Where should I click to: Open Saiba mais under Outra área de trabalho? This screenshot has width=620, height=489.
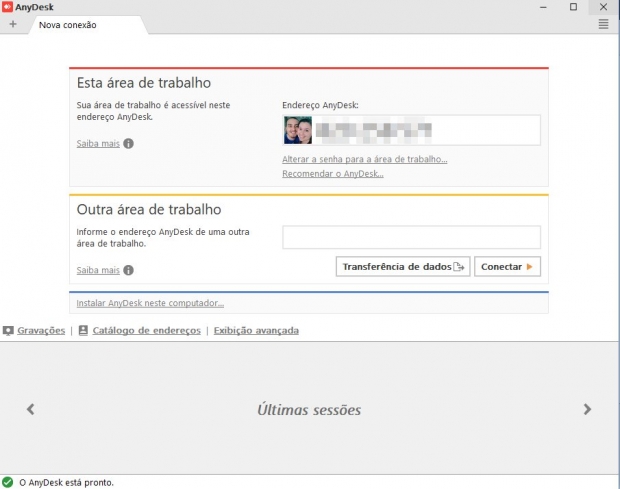(98, 270)
